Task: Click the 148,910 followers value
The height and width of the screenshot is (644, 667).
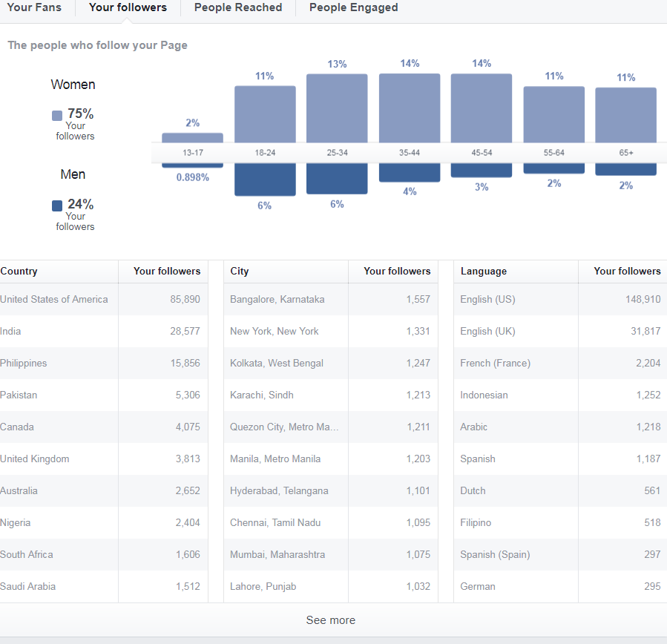Action: [x=643, y=300]
